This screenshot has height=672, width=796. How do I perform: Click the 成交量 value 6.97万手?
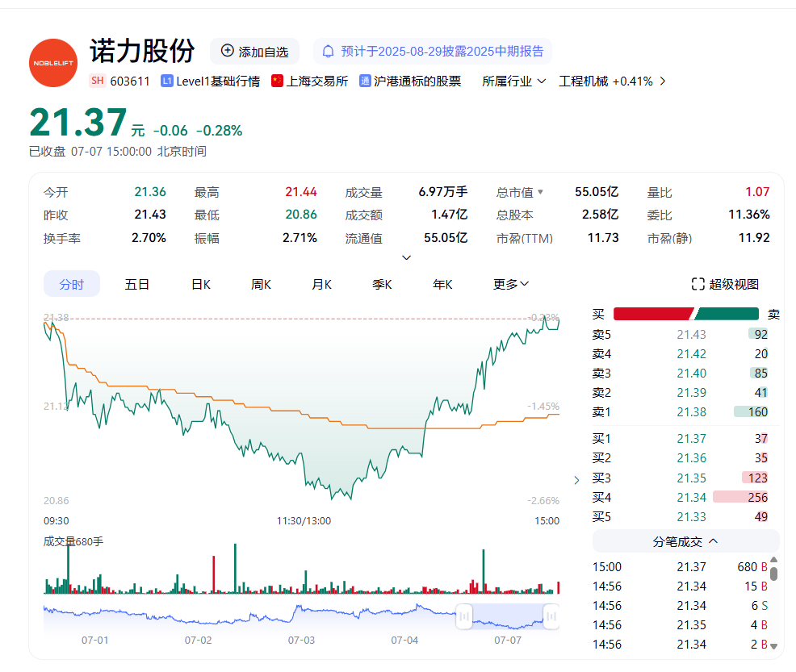click(x=442, y=192)
